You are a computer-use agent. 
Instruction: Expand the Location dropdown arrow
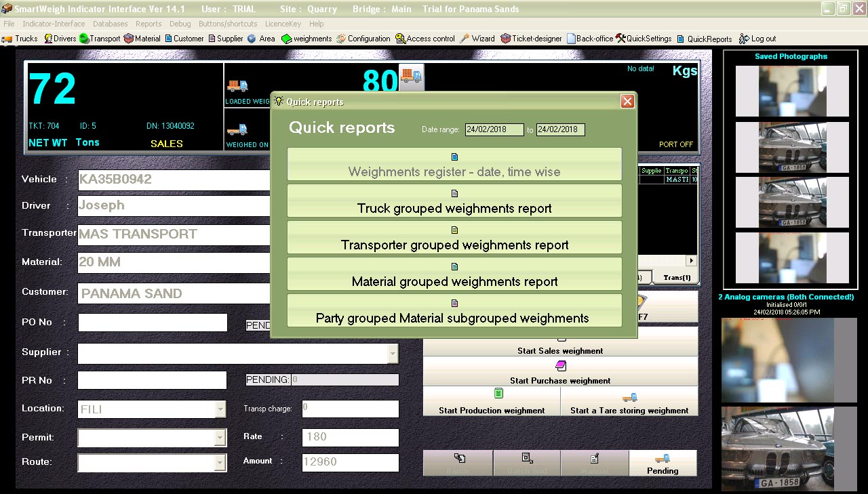tap(220, 409)
